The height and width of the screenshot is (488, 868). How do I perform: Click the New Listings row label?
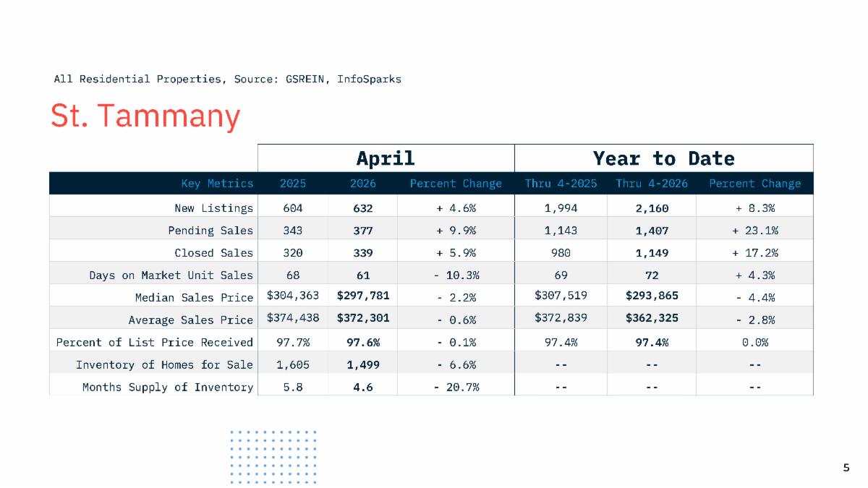pos(214,208)
